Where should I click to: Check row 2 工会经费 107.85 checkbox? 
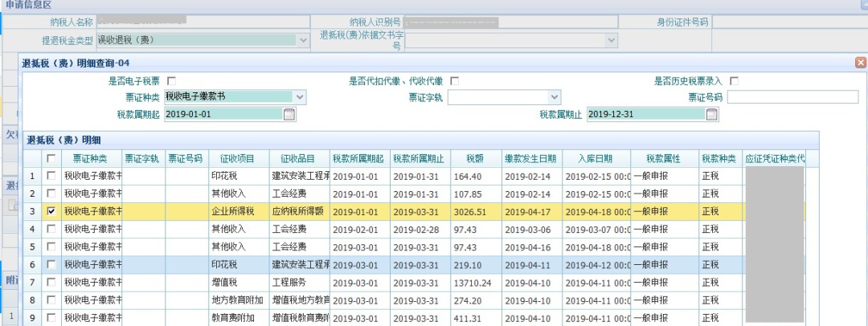point(51,194)
